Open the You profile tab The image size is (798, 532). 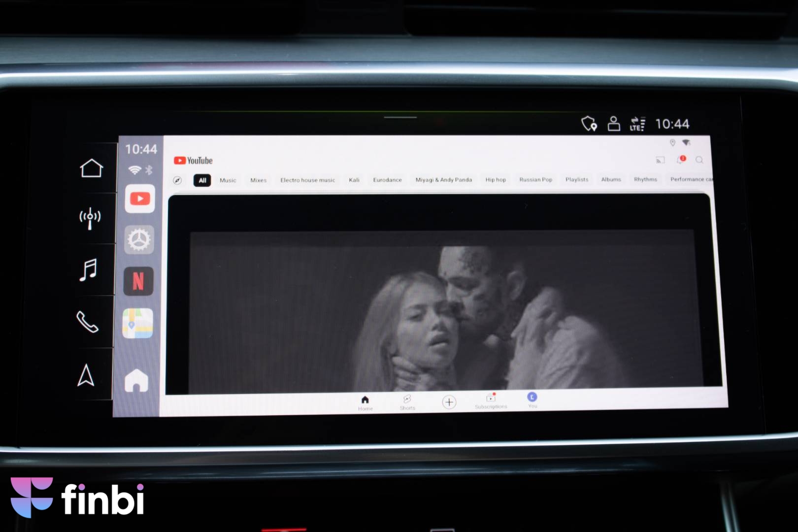532,399
